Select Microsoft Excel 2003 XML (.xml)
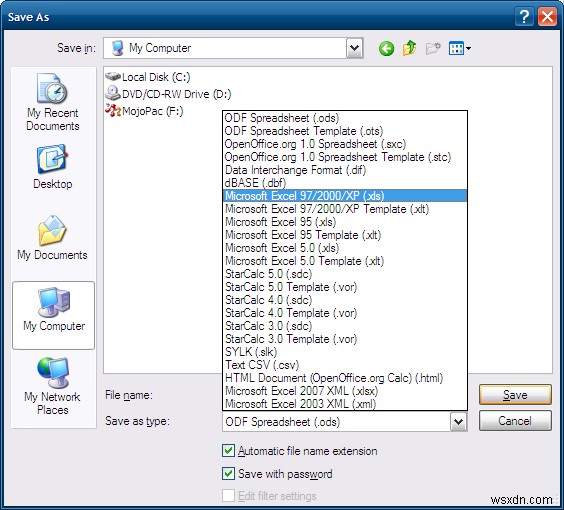The width and height of the screenshot is (564, 510). pos(345,404)
